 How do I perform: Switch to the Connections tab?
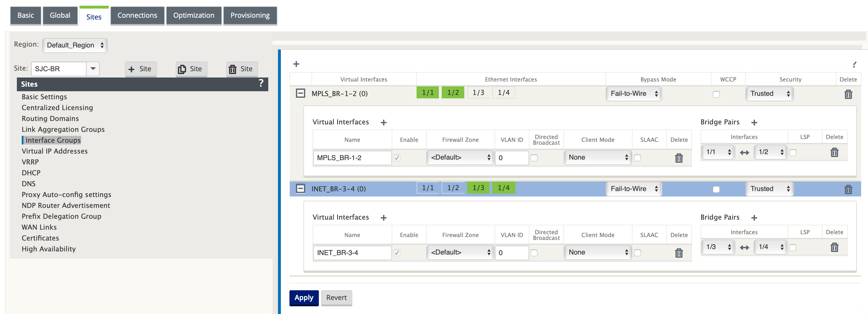coord(137,15)
